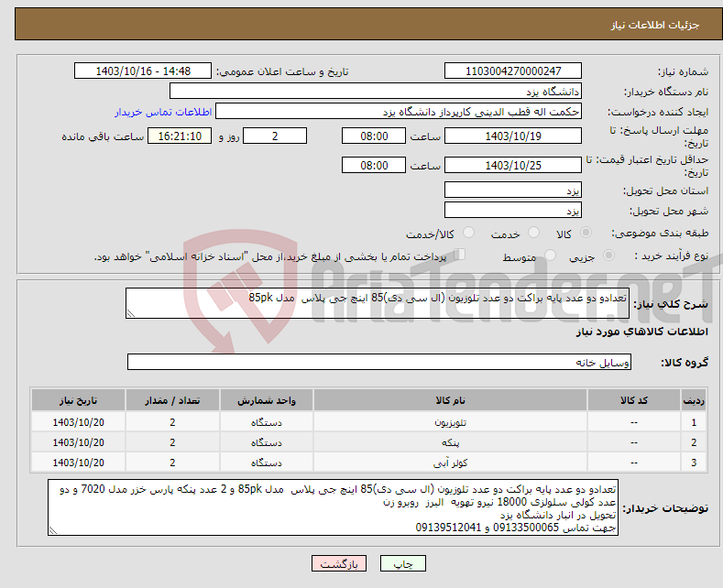This screenshot has height=588, width=723.
Task: Click the goods group field وسایل خانه
Action: [x=379, y=362]
